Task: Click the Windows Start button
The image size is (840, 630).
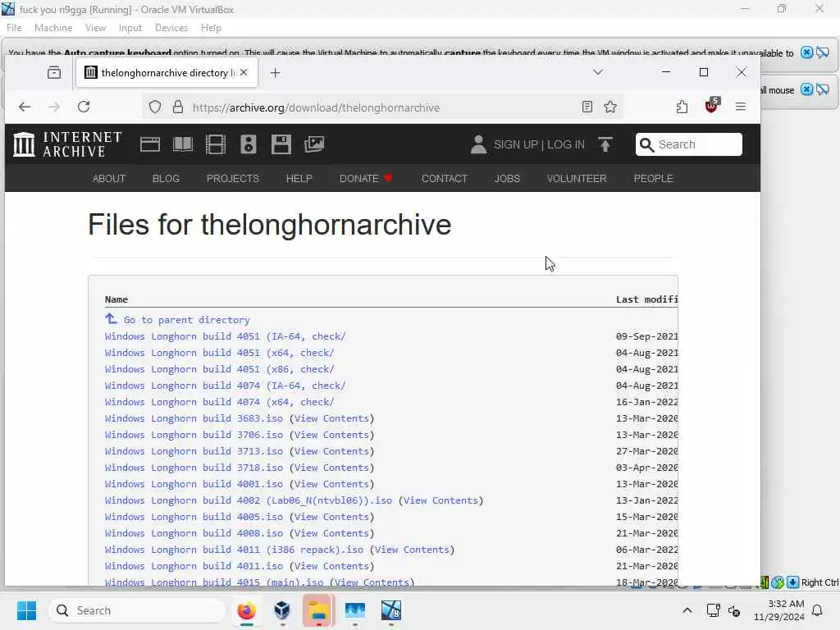Action: coord(26,610)
